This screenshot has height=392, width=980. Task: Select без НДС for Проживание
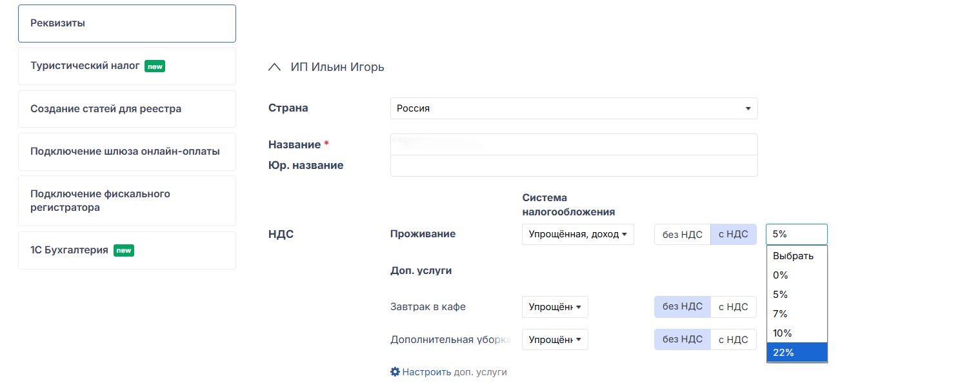click(683, 234)
